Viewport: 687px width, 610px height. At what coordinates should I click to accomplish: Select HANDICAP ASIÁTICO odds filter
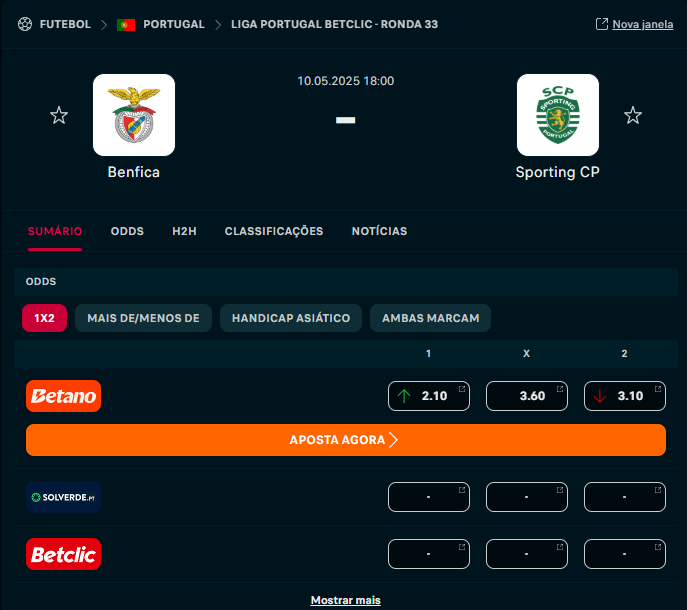[x=291, y=318]
